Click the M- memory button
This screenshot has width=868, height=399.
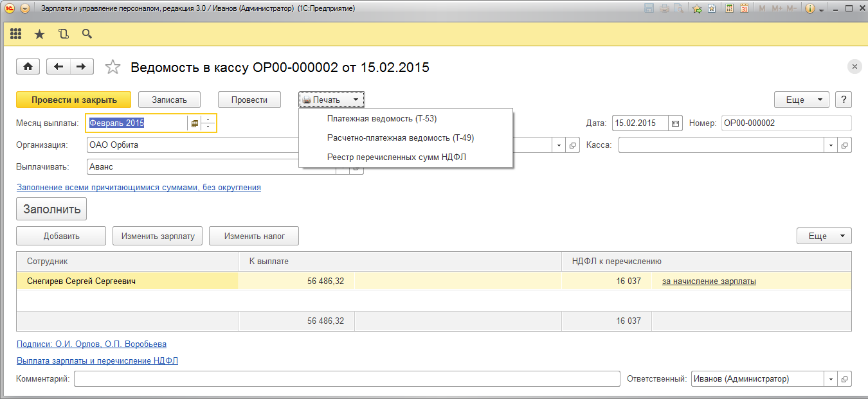(793, 8)
